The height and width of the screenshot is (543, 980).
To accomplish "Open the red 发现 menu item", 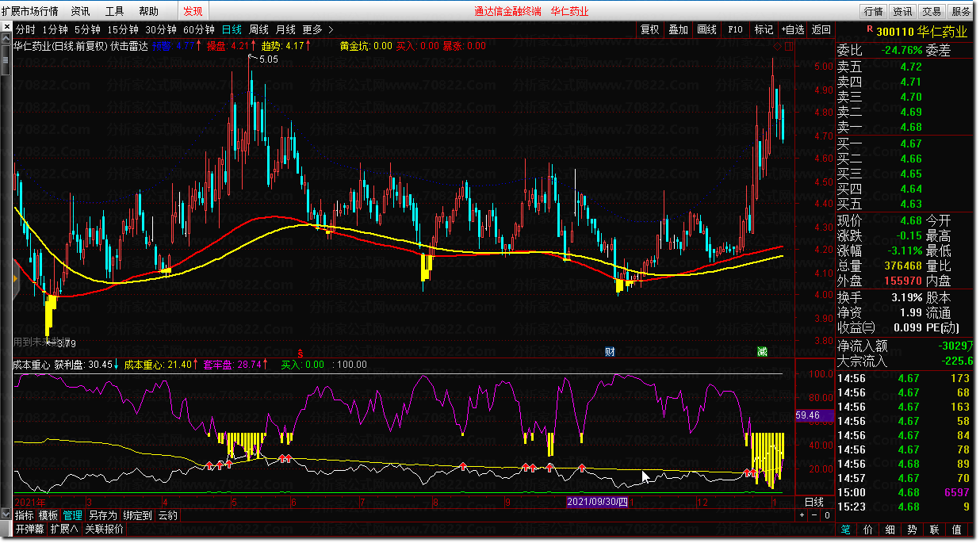I will (x=193, y=11).
